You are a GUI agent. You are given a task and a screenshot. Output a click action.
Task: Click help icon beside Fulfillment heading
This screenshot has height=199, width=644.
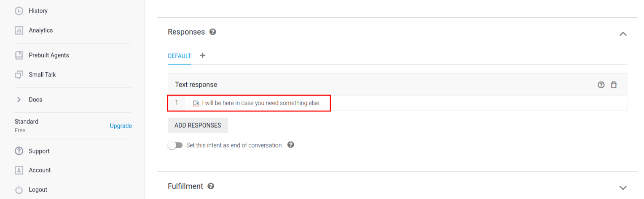coord(211,186)
